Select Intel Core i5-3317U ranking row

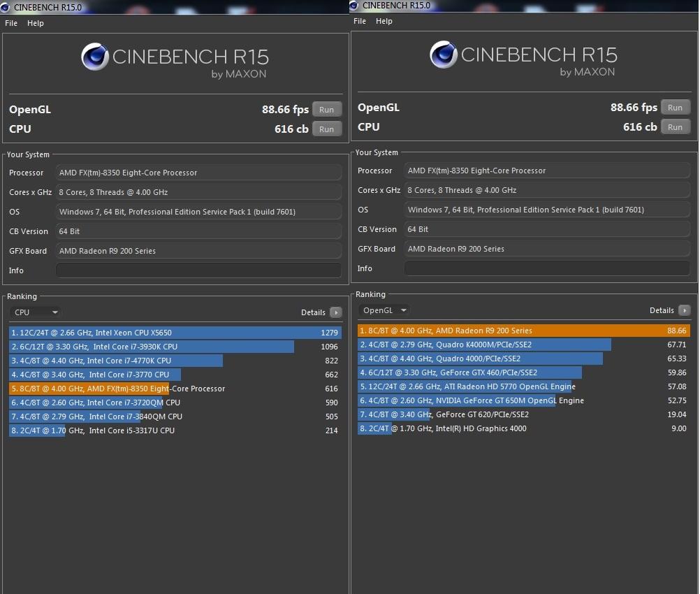click(x=175, y=430)
